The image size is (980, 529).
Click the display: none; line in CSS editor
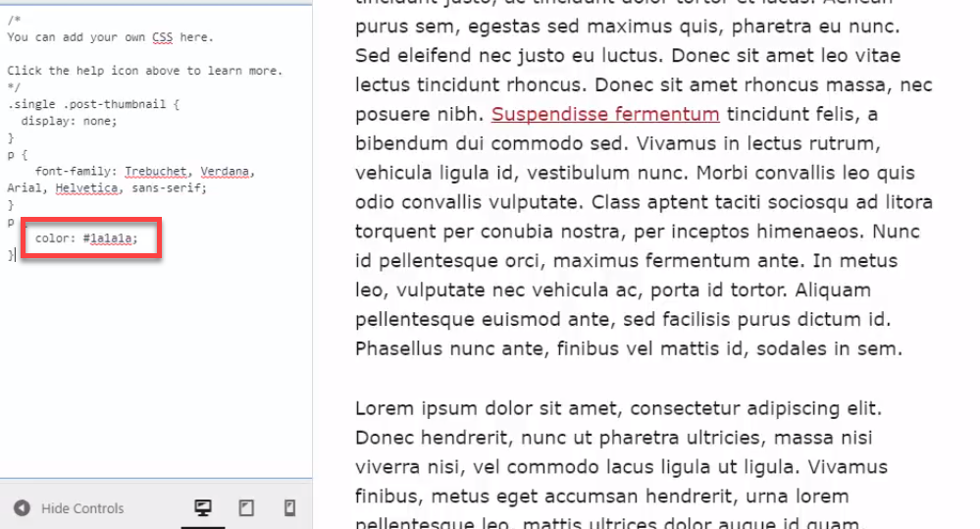point(69,122)
